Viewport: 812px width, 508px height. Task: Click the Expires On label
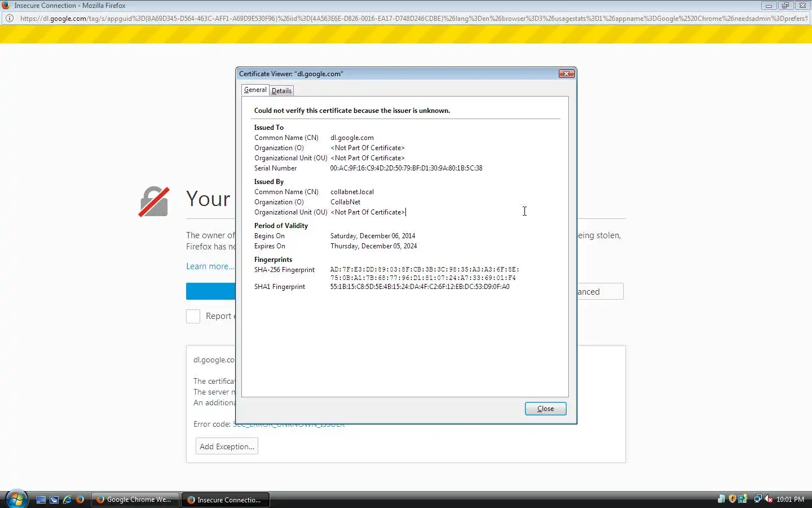[x=270, y=246]
